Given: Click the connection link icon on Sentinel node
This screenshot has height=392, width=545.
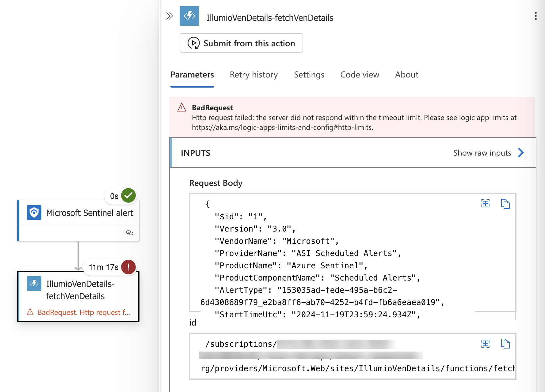Looking at the screenshot, I should point(130,233).
